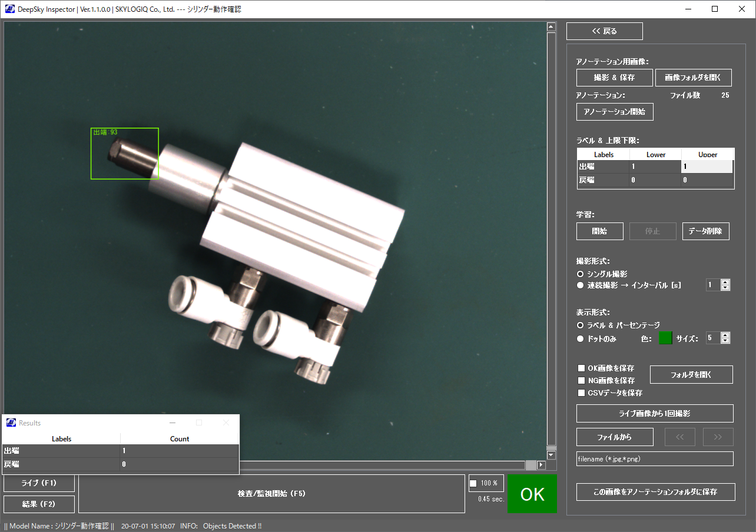Decrease the インターバル value with down arrow
Screen dimensions: 756x532
725,288
